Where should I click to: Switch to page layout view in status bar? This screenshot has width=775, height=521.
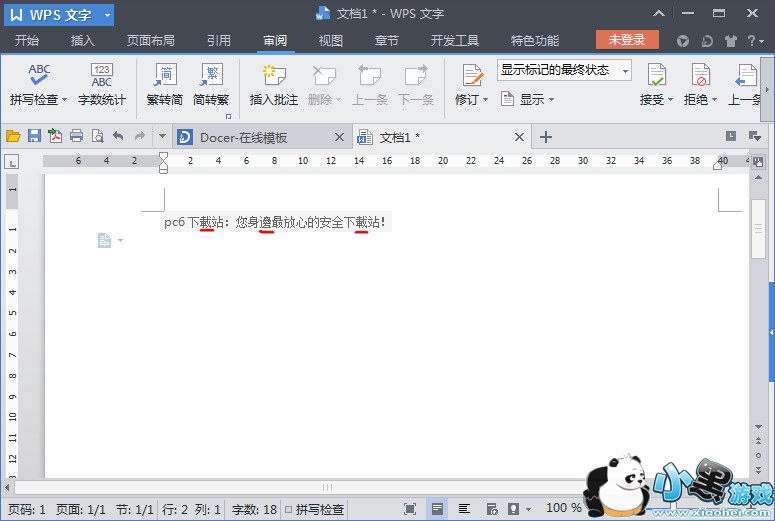point(437,510)
